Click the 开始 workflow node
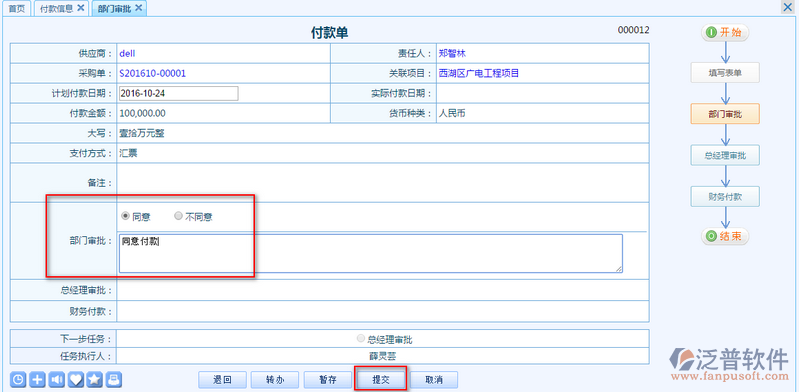Image resolution: width=799 pixels, height=392 pixels. tap(725, 33)
